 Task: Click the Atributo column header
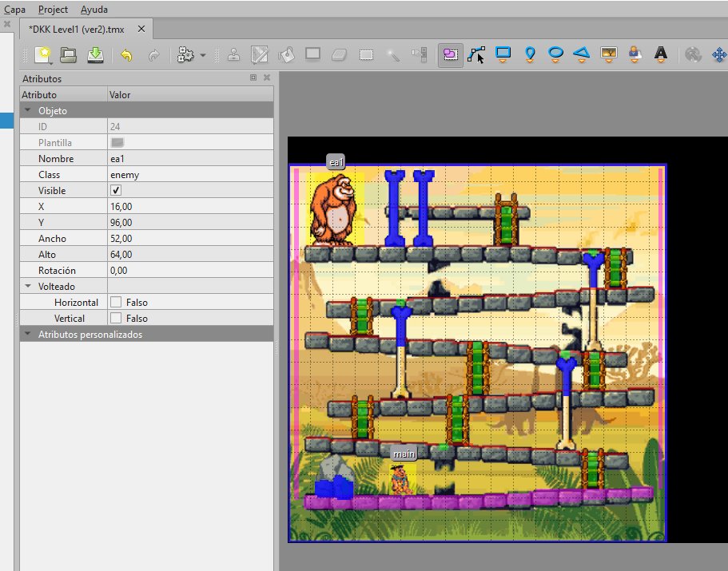point(64,94)
